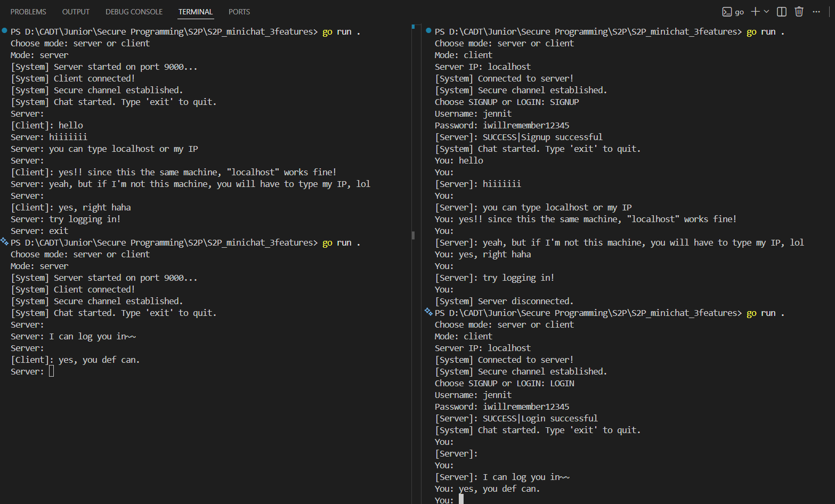Click the blue command decoration beside the first 'go run .'
Image resolution: width=835 pixels, height=504 pixels.
[x=4, y=31]
